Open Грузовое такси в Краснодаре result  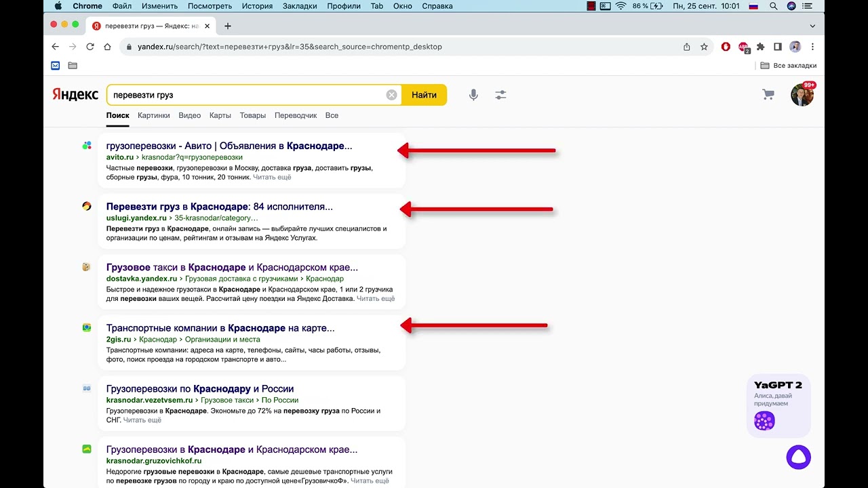pos(232,267)
